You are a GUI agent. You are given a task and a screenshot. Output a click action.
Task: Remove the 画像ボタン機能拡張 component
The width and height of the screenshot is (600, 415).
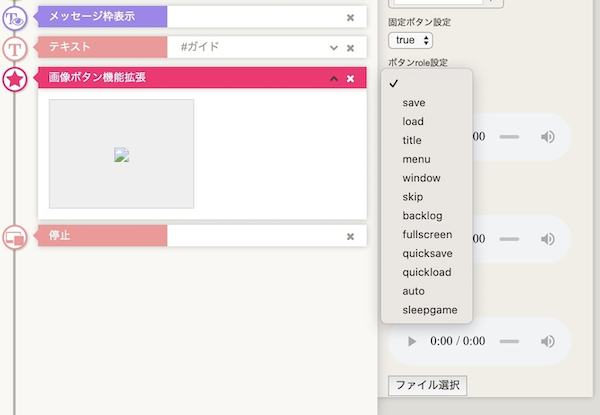[x=350, y=78]
